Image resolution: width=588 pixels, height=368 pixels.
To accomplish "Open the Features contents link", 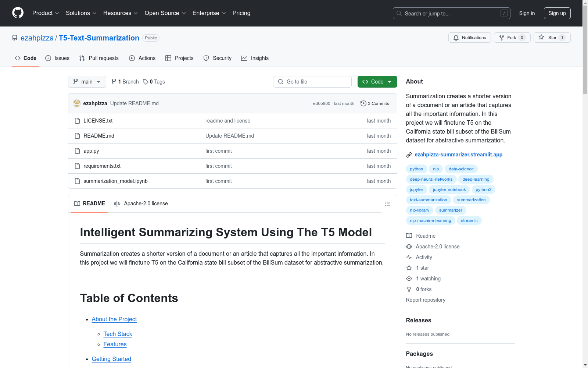I will coord(115,344).
